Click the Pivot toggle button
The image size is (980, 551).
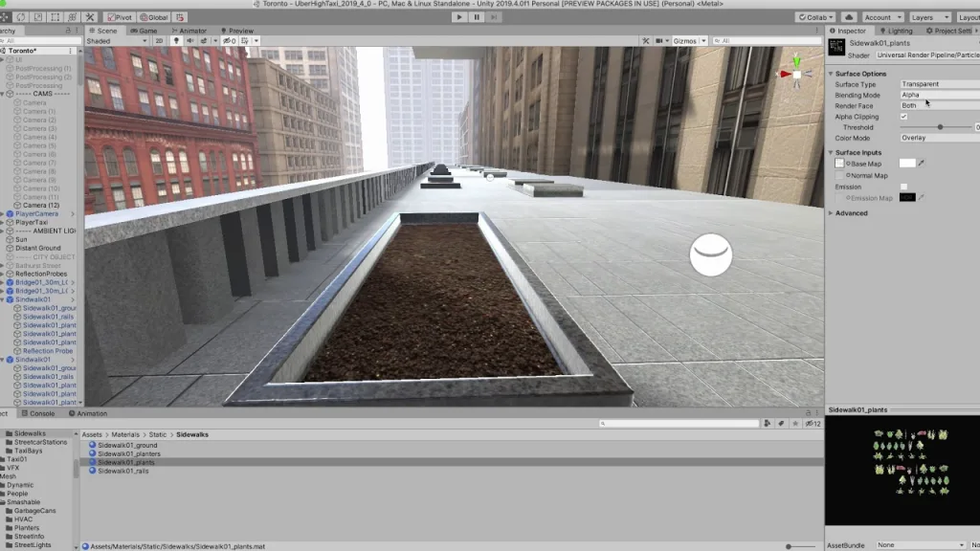pos(120,17)
